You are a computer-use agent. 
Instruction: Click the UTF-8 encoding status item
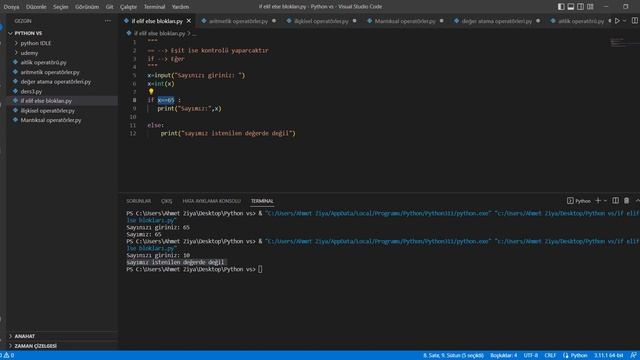coord(531,356)
